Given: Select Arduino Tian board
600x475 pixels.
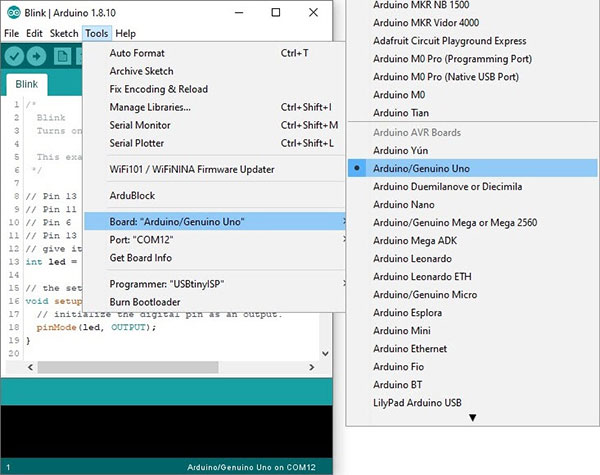Looking at the screenshot, I should (x=473, y=113).
